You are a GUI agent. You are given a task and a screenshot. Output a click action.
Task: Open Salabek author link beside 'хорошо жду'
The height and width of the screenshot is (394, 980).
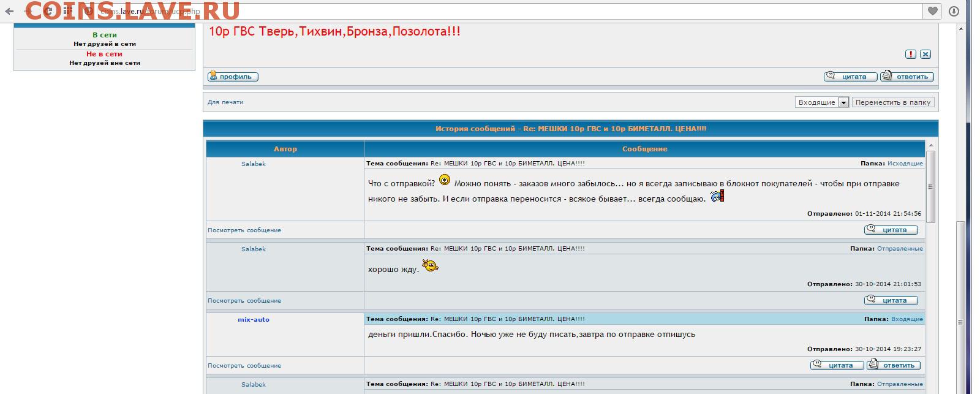coord(254,249)
